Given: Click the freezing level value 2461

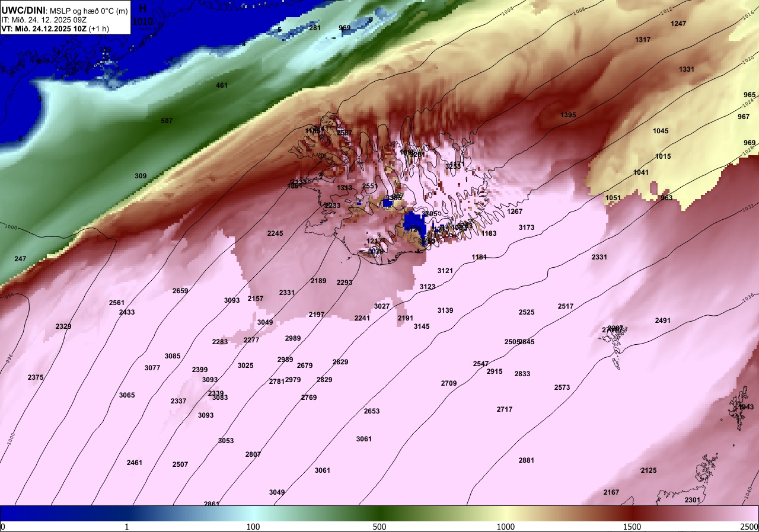Looking at the screenshot, I should tap(135, 463).
